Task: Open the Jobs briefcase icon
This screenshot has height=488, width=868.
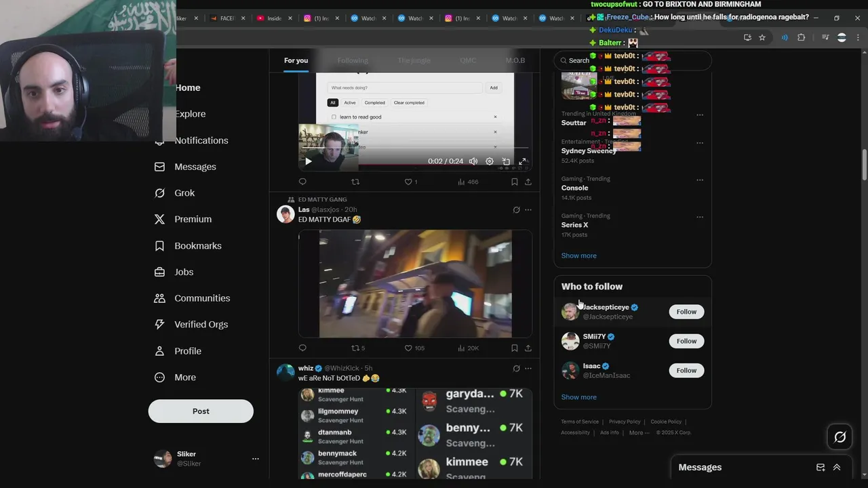Action: pyautogui.click(x=159, y=272)
